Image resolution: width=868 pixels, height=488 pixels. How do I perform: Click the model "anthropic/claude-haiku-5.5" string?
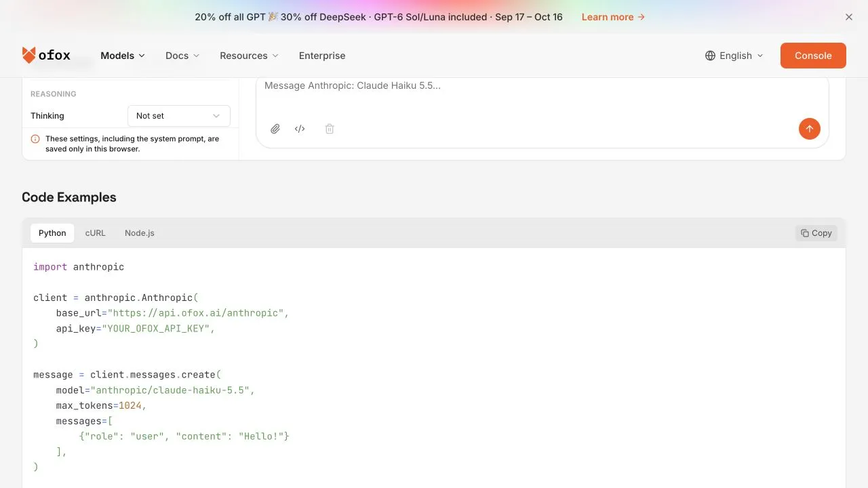170,390
